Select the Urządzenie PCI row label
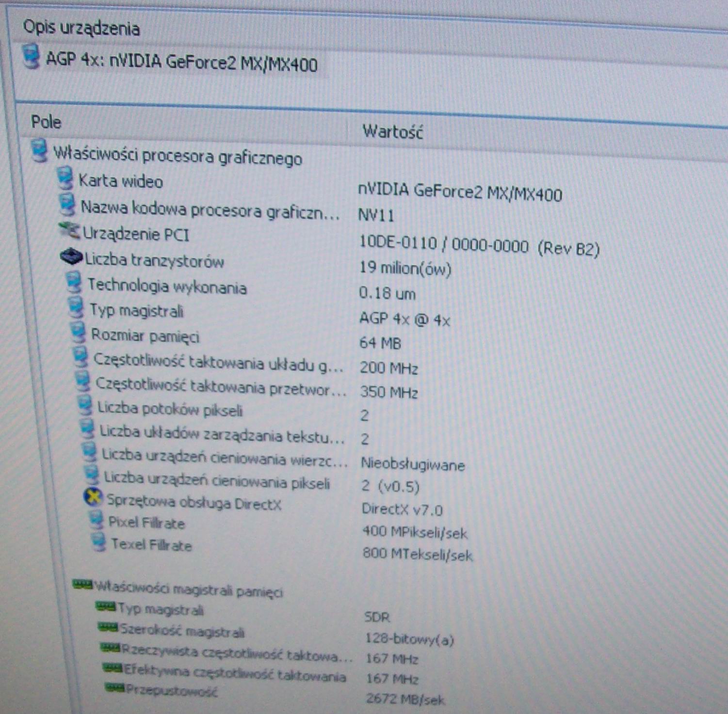Screen dimensions: 728x714 tap(136, 234)
